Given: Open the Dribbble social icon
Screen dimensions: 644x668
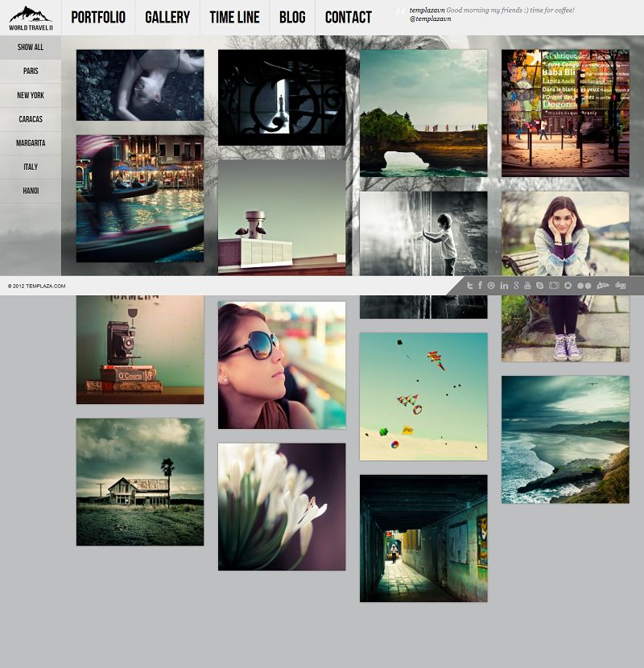Looking at the screenshot, I should (x=491, y=286).
